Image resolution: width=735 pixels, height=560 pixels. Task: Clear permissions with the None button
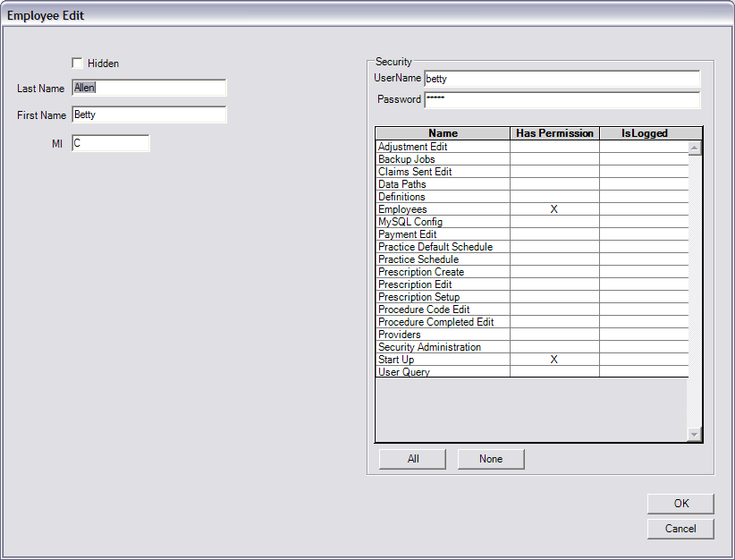point(491,459)
